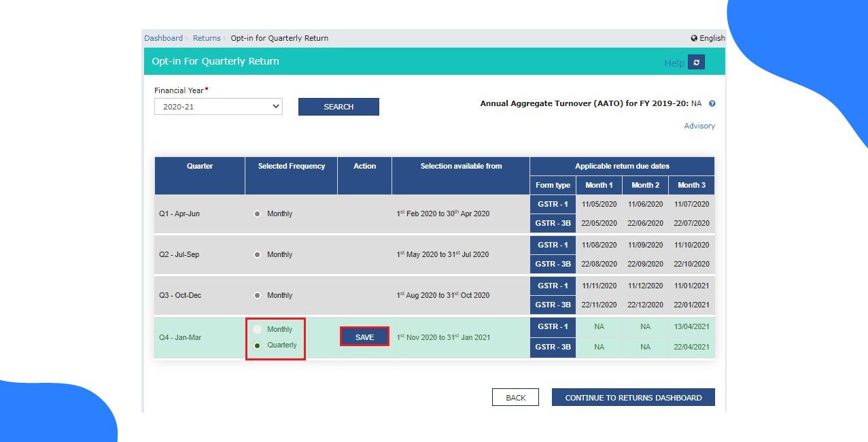Click SAVE for the Q4 quarter

[364, 337]
